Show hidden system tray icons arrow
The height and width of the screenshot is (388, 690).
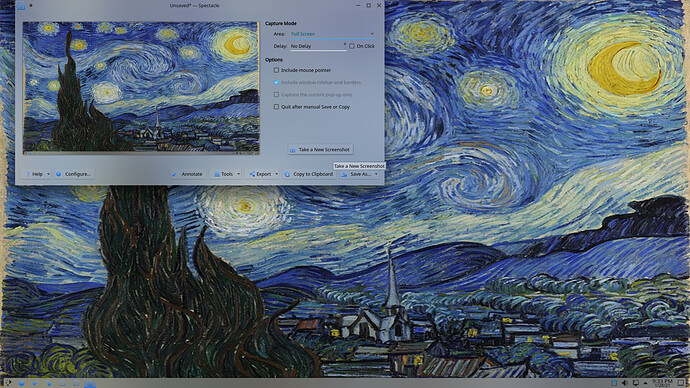coord(646,383)
